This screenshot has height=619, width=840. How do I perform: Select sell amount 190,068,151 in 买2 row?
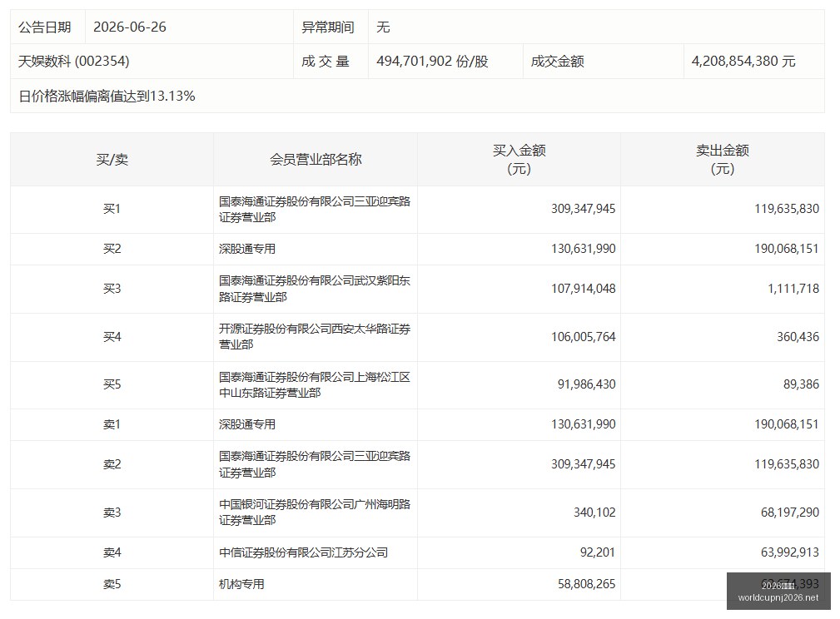787,249
